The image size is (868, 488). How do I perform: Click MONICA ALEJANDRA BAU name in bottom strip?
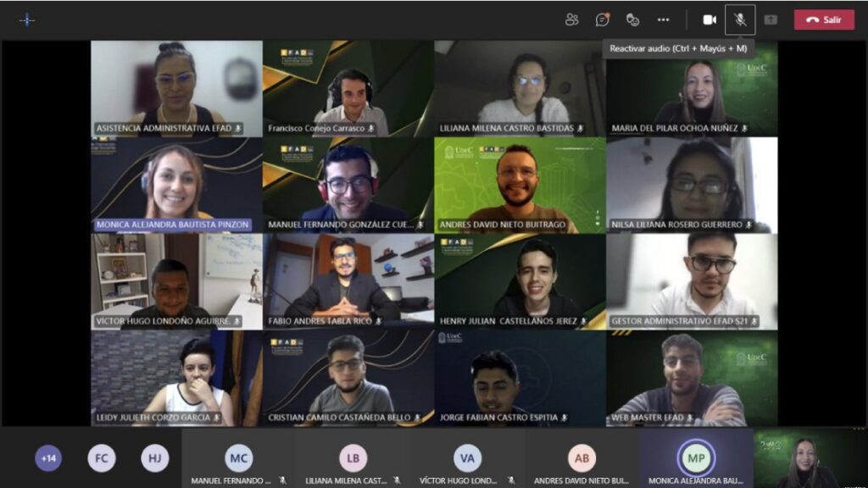(x=696, y=481)
